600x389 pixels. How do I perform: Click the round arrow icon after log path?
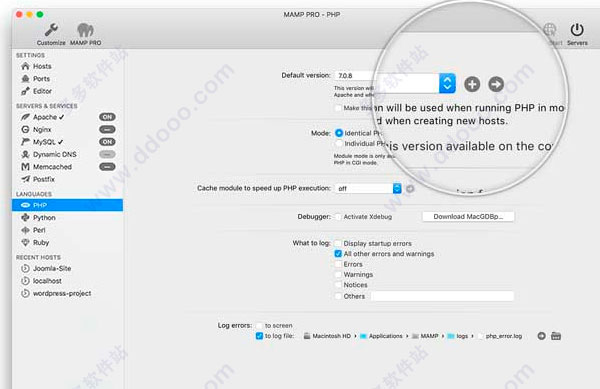point(541,336)
